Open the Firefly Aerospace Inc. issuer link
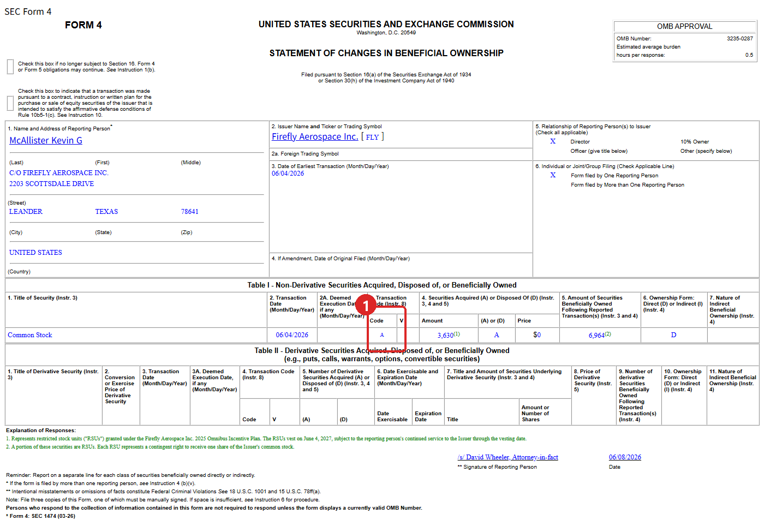This screenshot has height=532, width=764. 315,136
